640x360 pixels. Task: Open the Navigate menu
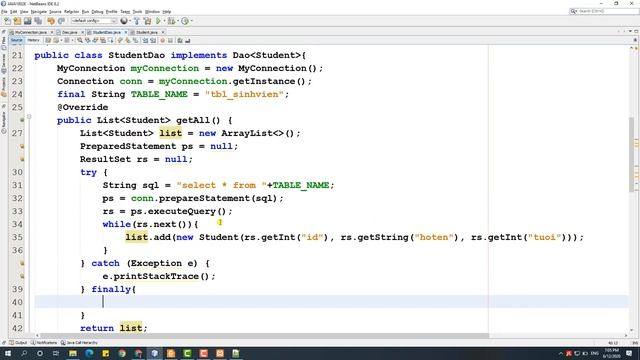[39, 12]
